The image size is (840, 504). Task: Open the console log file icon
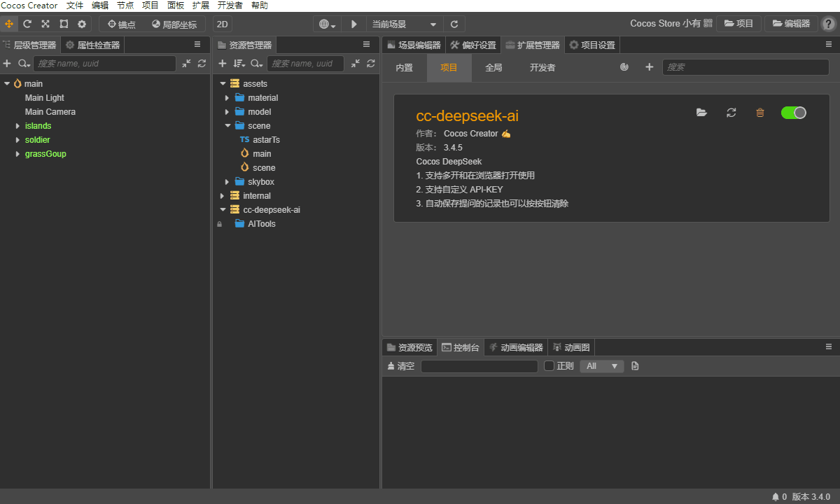[635, 366]
